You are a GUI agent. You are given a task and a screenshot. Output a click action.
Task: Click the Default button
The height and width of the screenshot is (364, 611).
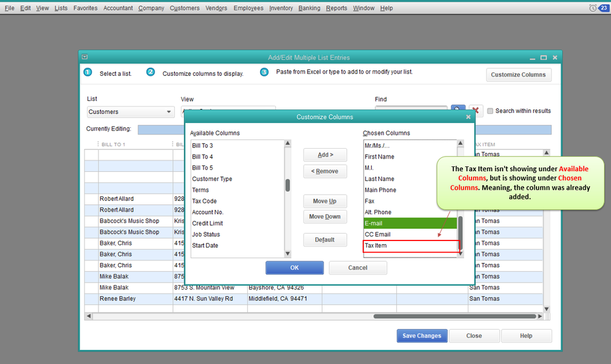325,240
